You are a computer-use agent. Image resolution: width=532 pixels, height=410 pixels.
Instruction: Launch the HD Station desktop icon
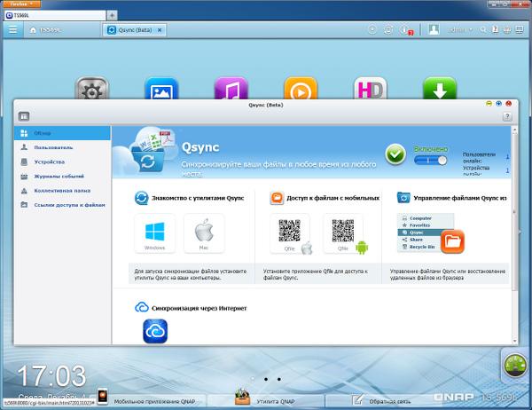coord(370,89)
